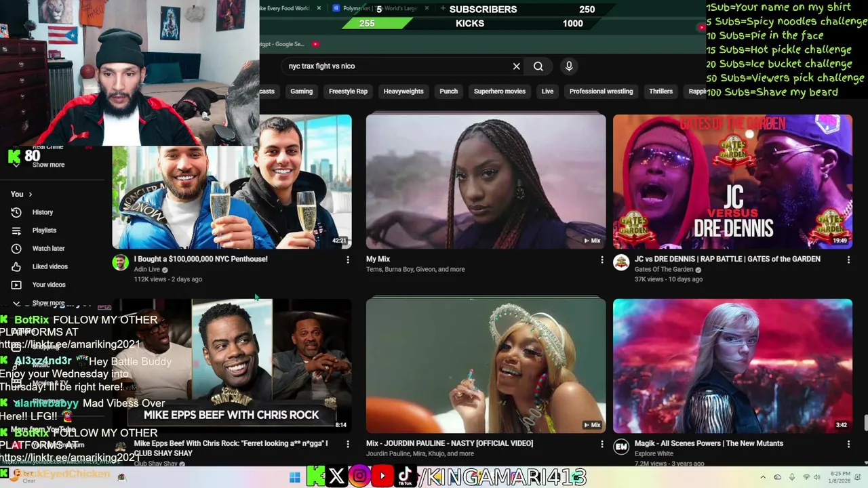This screenshot has width=868, height=488.
Task: Click the Explore White channel avatar
Action: (x=621, y=447)
